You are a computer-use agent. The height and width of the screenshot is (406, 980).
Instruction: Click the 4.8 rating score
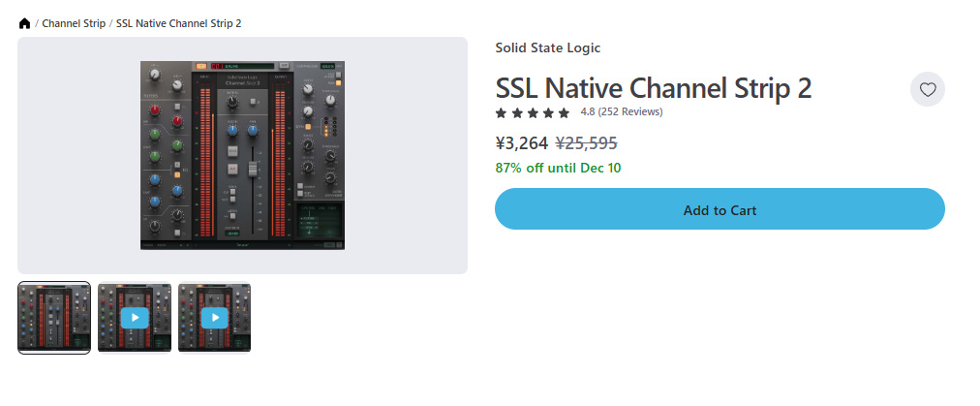587,112
